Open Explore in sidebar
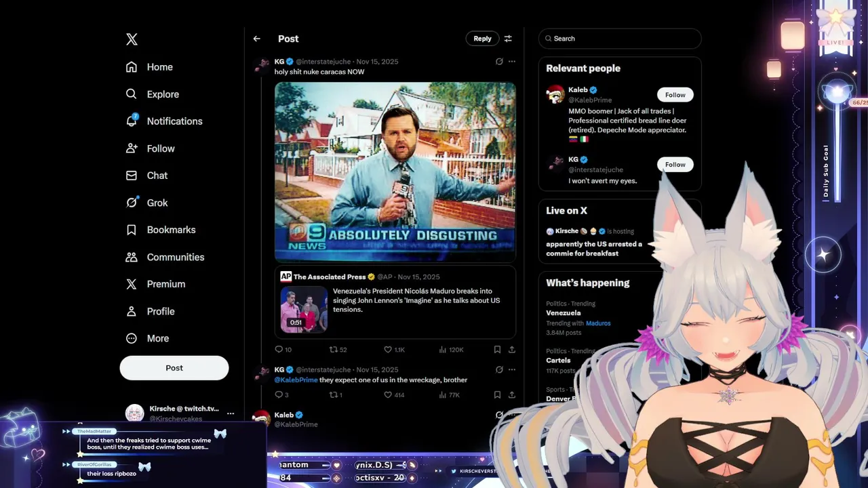The width and height of the screenshot is (868, 488). 152,94
